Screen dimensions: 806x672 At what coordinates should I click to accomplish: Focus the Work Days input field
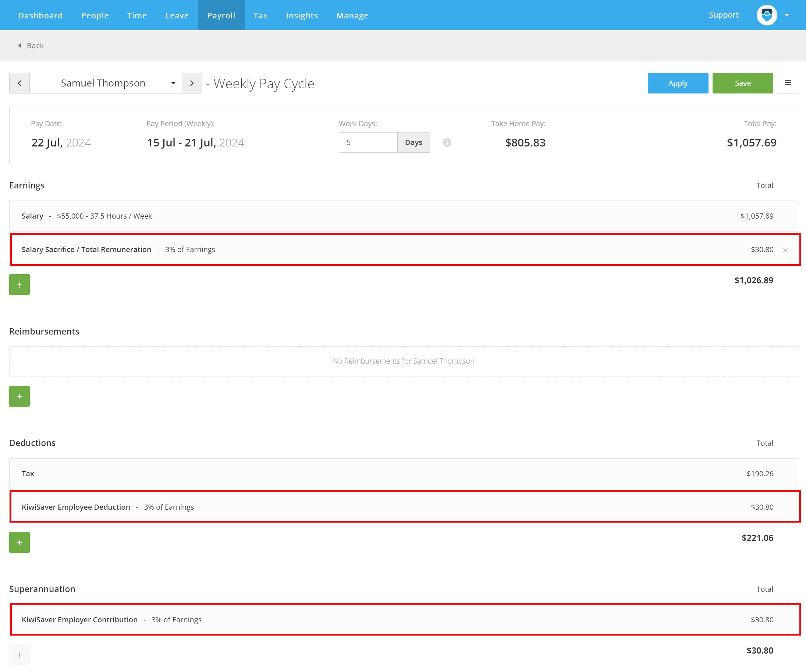tap(368, 142)
